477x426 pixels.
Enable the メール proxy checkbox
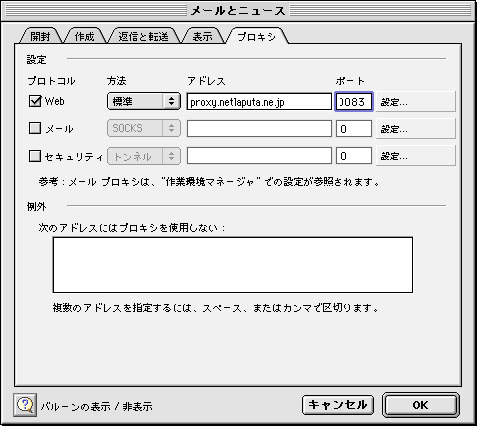[35, 128]
